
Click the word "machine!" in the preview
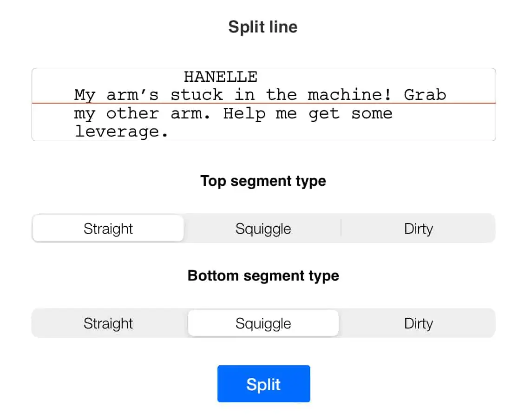[x=349, y=95]
